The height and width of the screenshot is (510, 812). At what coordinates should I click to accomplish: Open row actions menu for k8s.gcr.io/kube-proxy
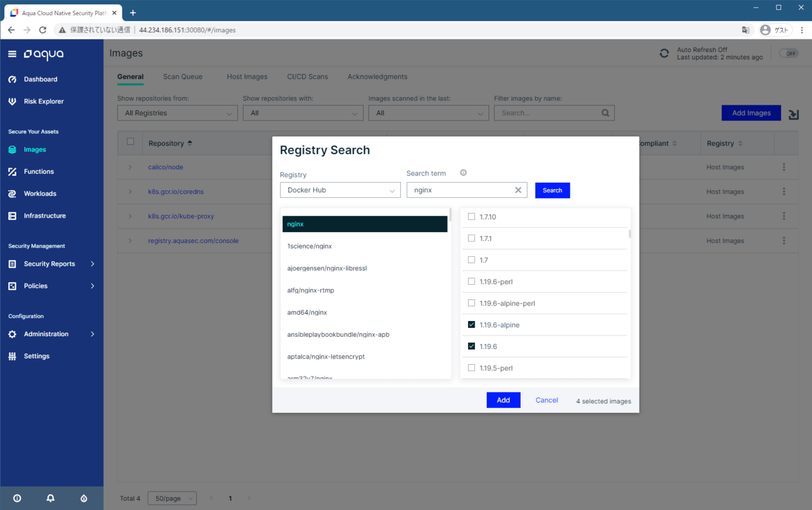784,216
